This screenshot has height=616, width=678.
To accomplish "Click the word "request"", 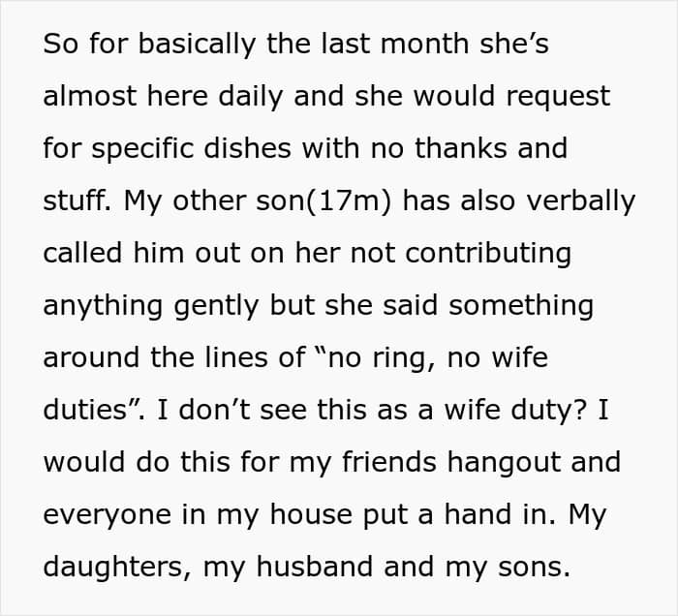I will point(558,98).
